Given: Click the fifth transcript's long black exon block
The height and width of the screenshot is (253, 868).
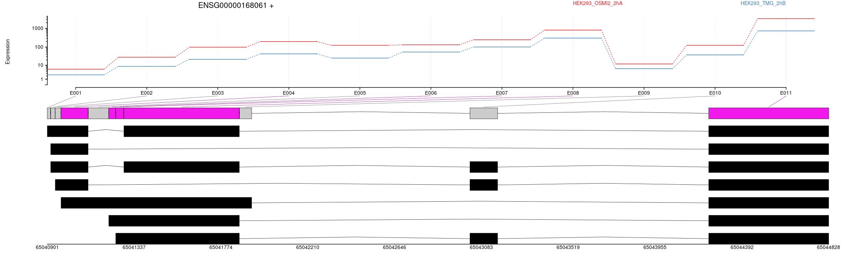Looking at the screenshot, I should coord(156,203).
